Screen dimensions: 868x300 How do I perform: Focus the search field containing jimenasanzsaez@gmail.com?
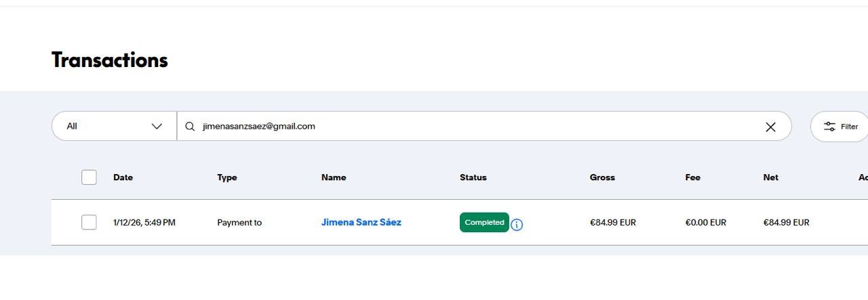(x=475, y=127)
